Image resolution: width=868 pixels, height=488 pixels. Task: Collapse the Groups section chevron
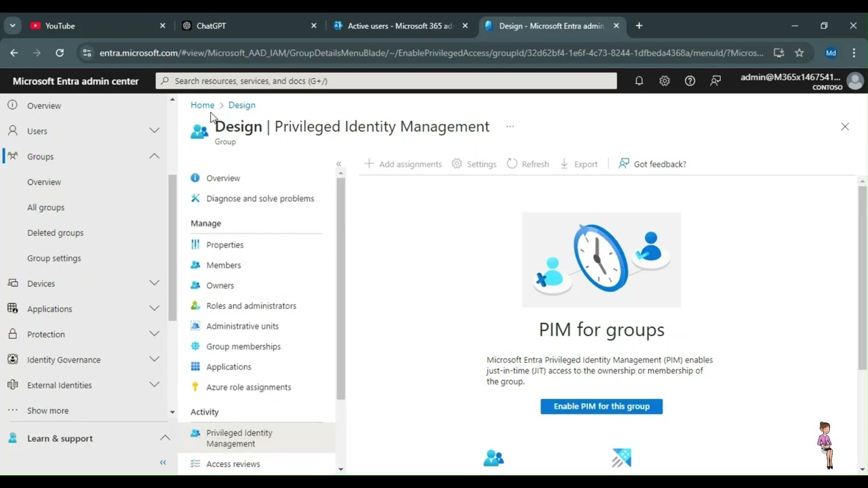pos(155,156)
